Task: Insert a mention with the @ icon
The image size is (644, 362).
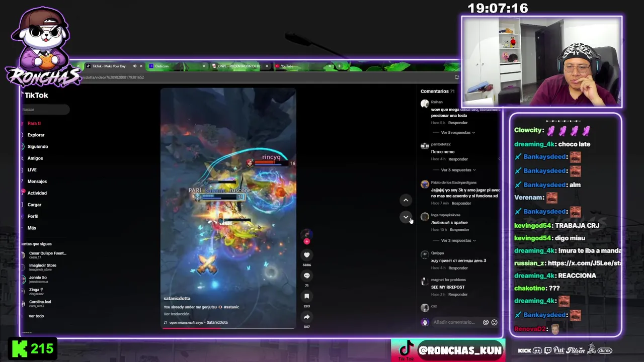Action: pyautogui.click(x=486, y=322)
